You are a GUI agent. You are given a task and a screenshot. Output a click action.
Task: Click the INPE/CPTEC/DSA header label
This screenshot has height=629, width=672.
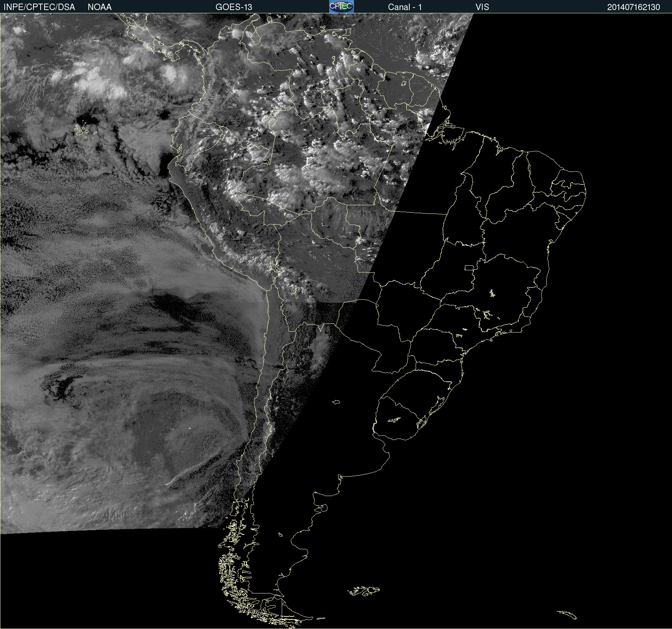pyautogui.click(x=39, y=7)
